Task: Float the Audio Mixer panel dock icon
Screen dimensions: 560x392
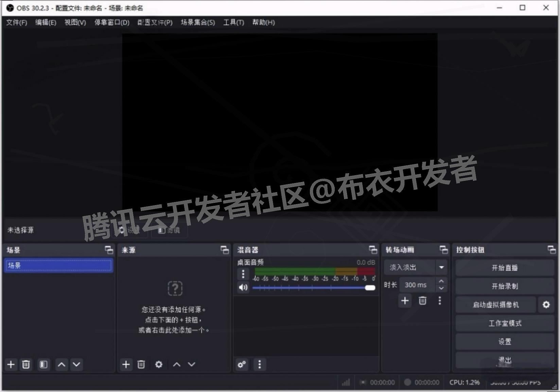Action: [x=373, y=250]
